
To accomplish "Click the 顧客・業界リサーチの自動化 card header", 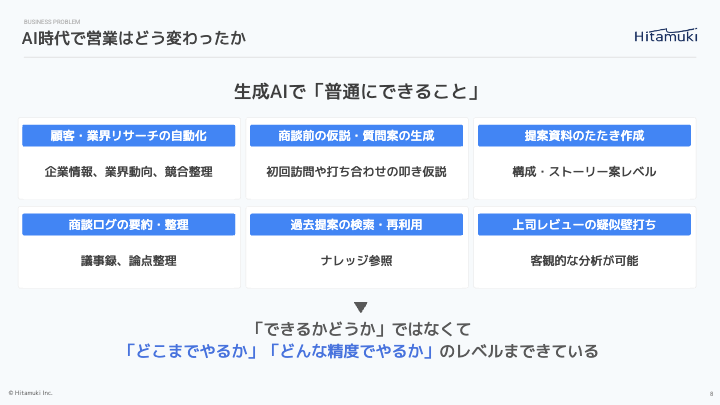I will [x=129, y=135].
